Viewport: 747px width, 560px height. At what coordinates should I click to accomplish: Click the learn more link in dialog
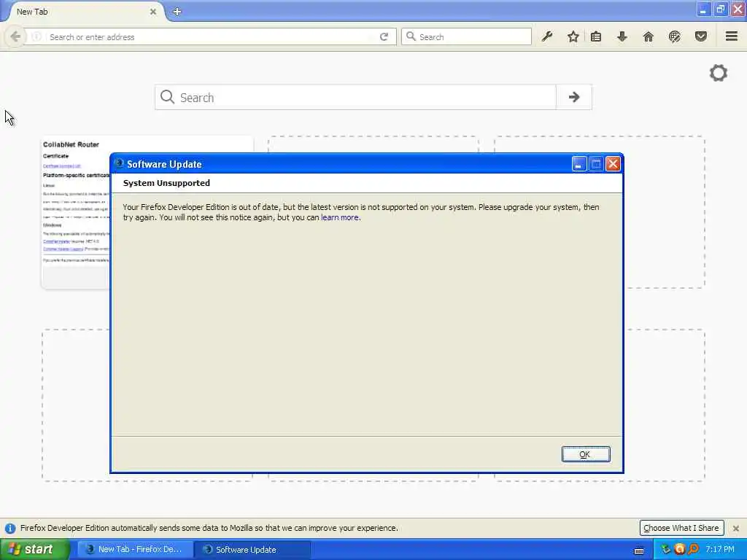point(340,217)
